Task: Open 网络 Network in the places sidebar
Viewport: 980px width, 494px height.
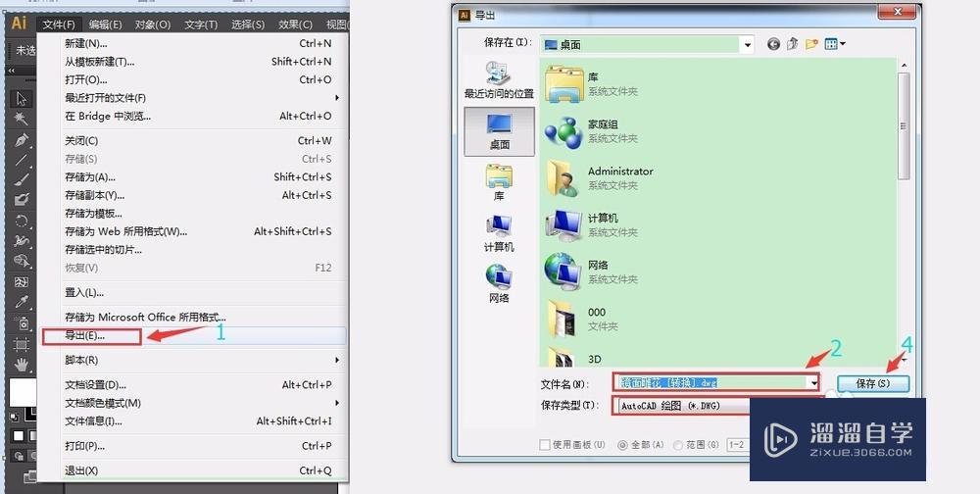Action: pyautogui.click(x=499, y=283)
